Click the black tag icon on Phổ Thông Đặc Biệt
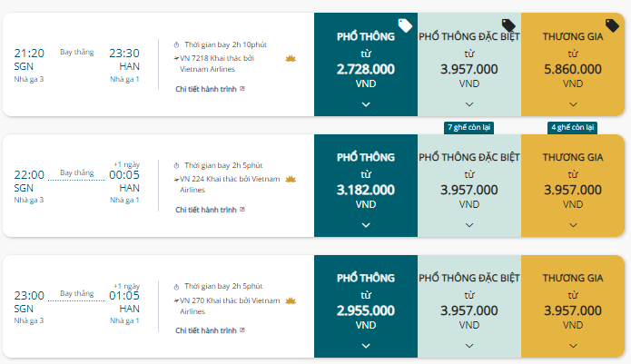The height and width of the screenshot is (364, 631). [x=508, y=25]
